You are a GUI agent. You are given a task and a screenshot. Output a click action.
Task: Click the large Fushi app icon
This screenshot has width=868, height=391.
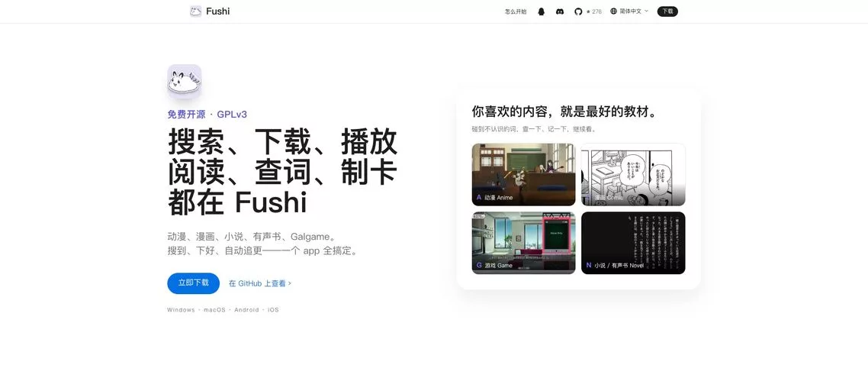tap(185, 82)
